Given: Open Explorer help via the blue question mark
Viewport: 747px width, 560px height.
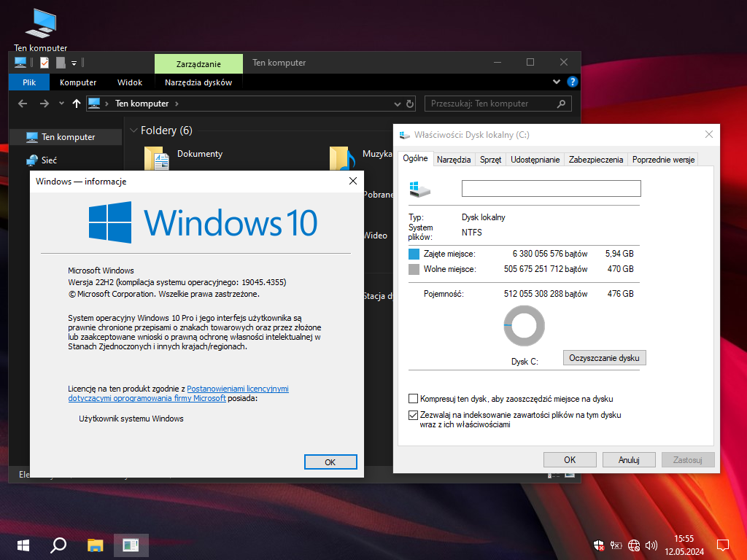Looking at the screenshot, I should (573, 82).
